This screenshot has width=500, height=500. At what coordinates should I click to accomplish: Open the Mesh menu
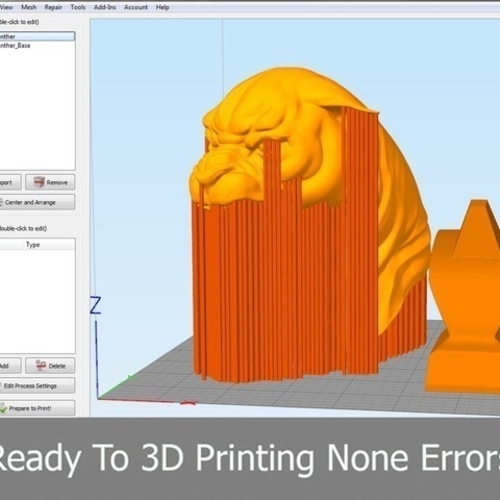pyautogui.click(x=29, y=7)
